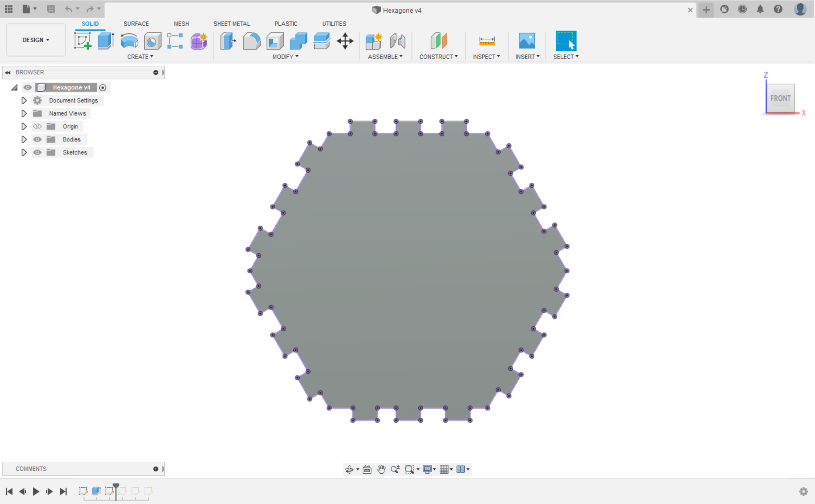Screen dimensions: 815x504
Task: Click the Orbit navigation tool
Action: coord(349,469)
